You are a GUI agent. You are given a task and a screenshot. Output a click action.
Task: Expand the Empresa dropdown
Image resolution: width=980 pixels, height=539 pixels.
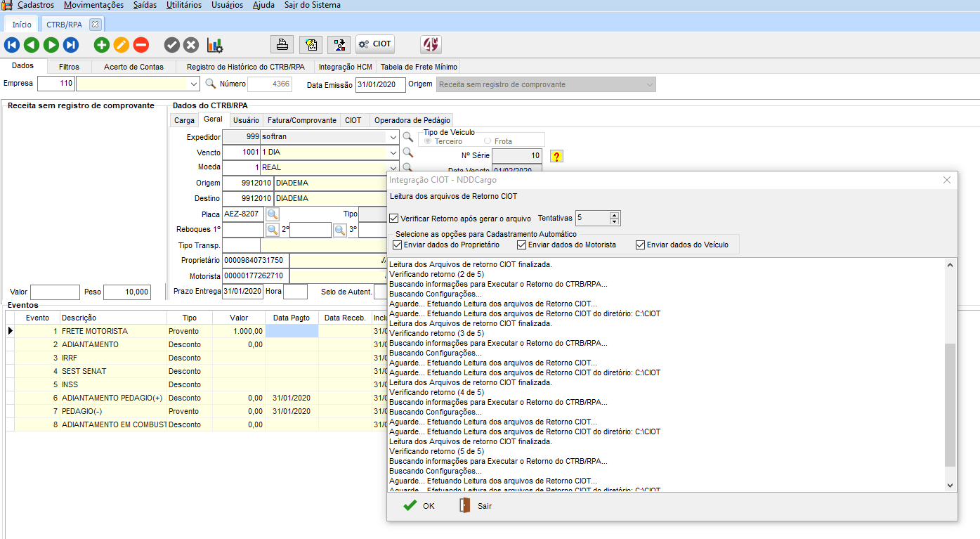point(195,84)
